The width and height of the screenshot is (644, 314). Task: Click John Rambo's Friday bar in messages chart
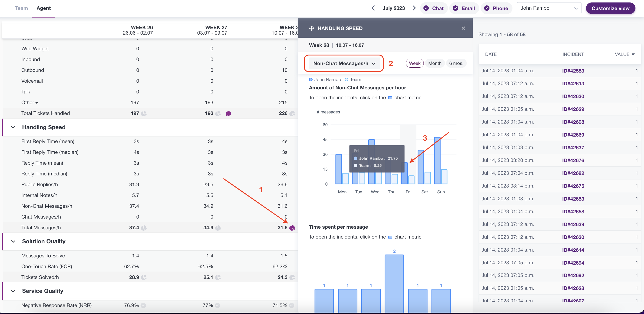pyautogui.click(x=404, y=173)
